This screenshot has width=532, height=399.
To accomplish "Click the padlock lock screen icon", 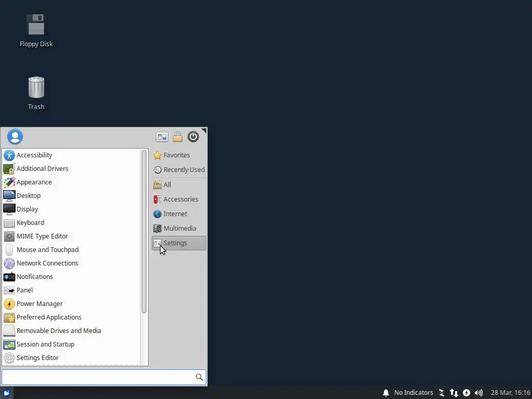I will point(178,137).
